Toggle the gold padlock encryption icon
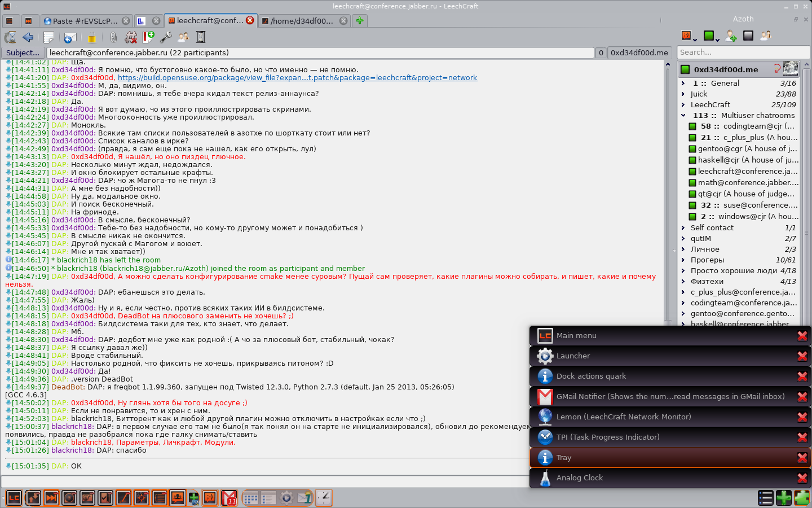The width and height of the screenshot is (812, 508). click(x=91, y=37)
